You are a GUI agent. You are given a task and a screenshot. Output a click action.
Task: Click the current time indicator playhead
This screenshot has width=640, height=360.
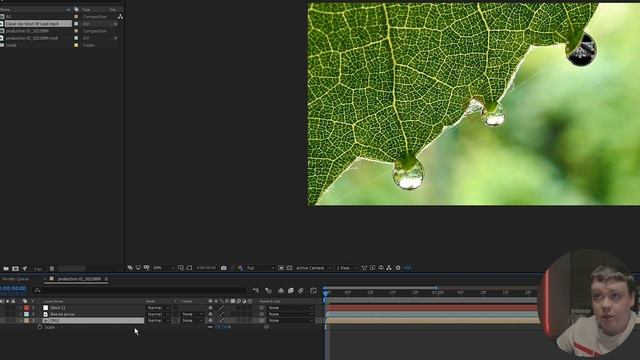[x=325, y=293]
